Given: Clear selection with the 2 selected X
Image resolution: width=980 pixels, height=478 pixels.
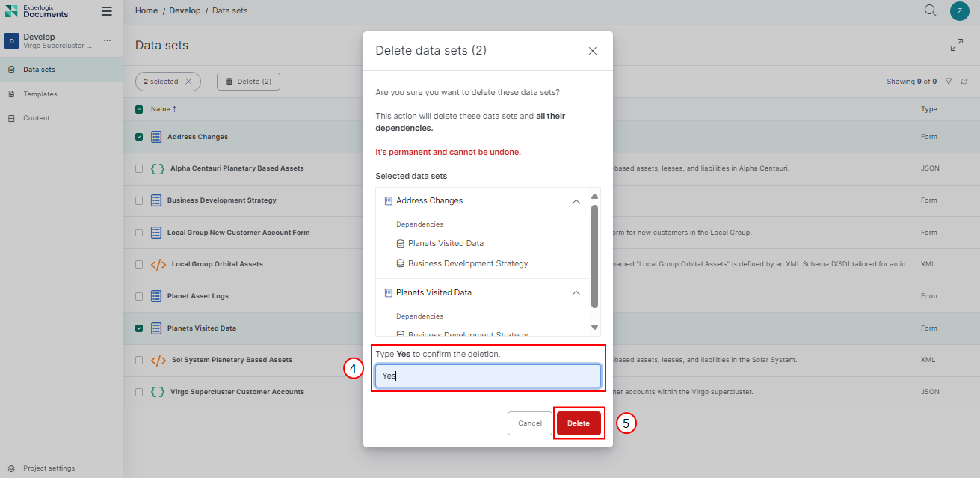Looking at the screenshot, I should click(x=188, y=82).
